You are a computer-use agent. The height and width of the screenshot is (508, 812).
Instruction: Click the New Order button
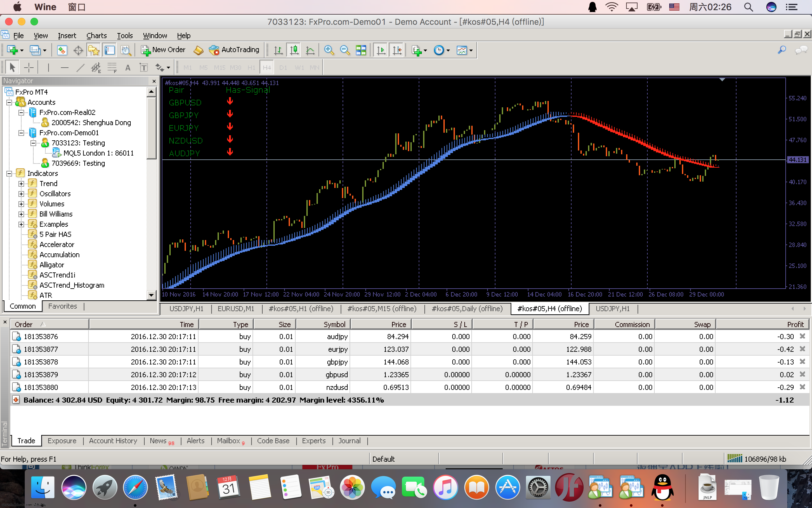point(163,50)
